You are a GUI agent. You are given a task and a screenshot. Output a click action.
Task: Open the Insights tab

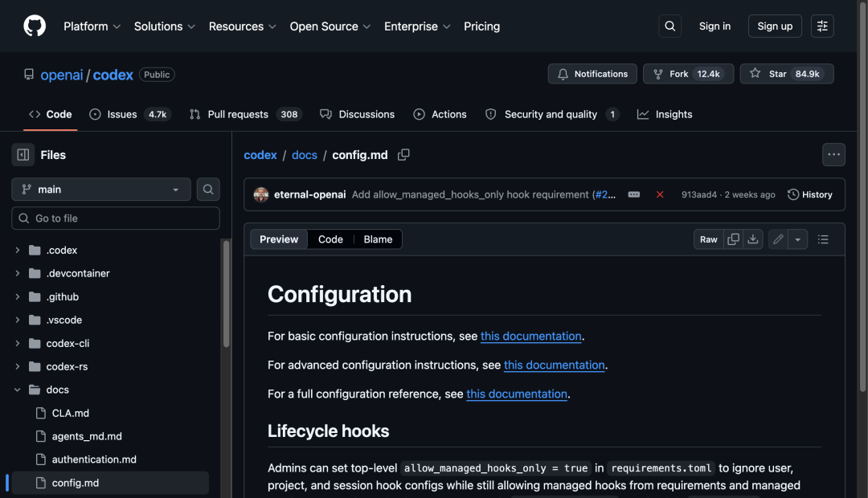(665, 114)
